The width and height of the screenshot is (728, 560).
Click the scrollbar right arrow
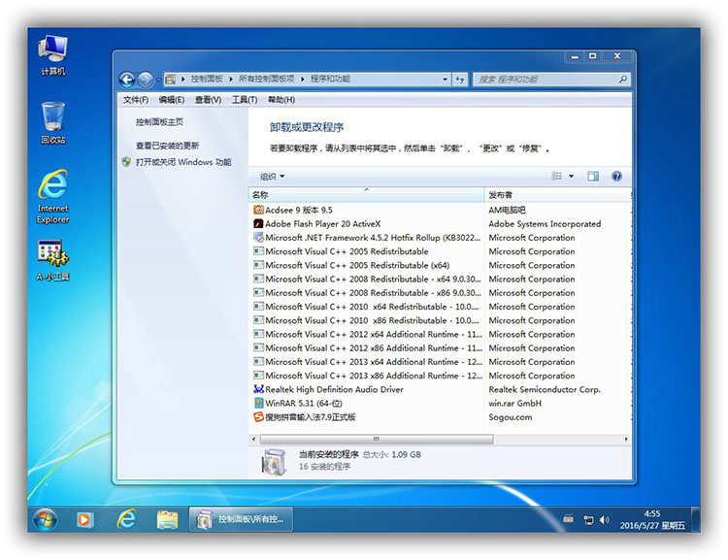point(626,440)
